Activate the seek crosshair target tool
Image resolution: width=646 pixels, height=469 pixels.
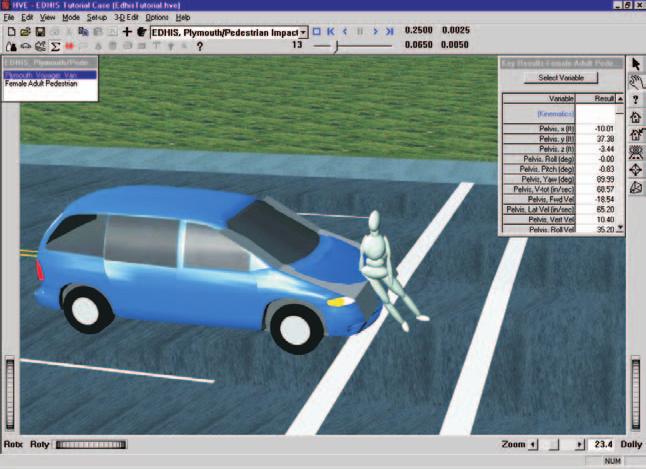pyautogui.click(x=636, y=170)
